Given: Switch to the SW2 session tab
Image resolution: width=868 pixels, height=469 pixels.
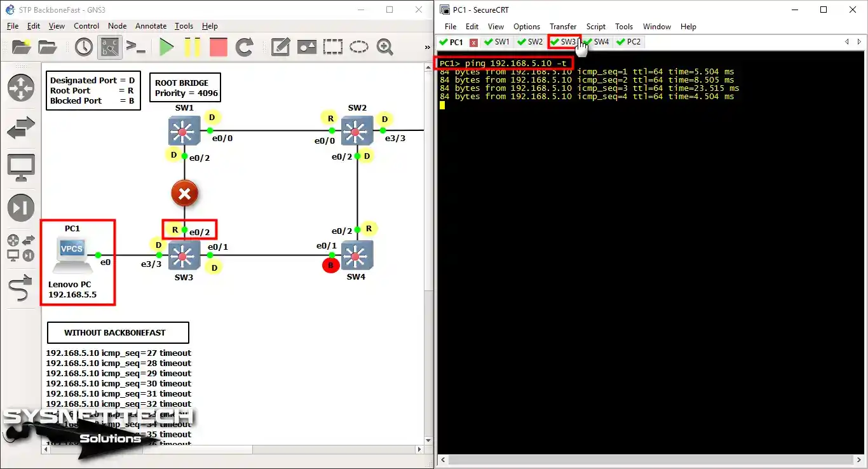Looking at the screenshot, I should (x=531, y=42).
